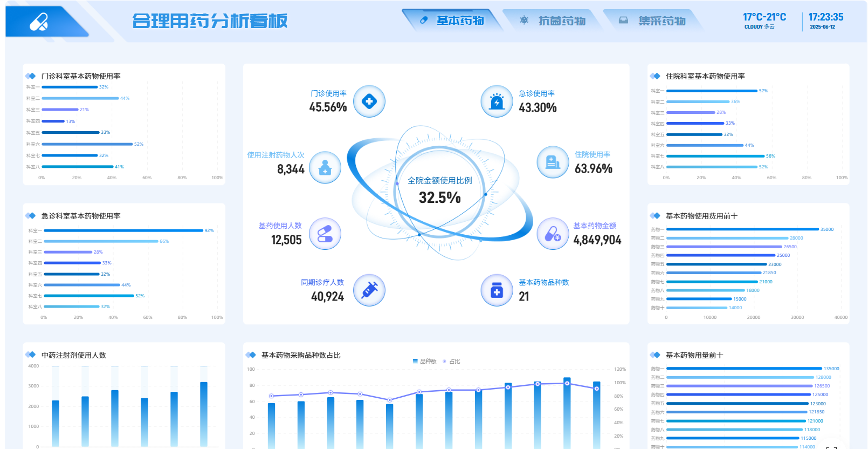Click diamond icon beside 住院科室基本药物使用率
The width and height of the screenshot is (868, 449).
coord(655,76)
